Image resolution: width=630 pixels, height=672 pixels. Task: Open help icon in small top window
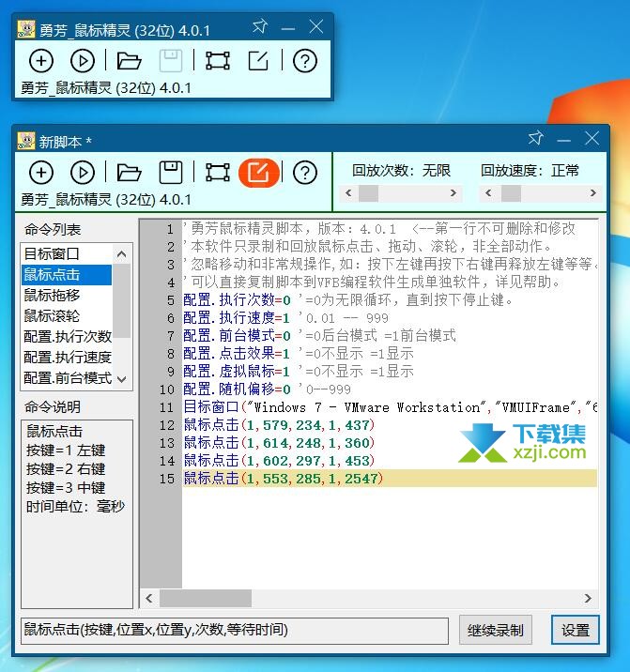click(305, 60)
